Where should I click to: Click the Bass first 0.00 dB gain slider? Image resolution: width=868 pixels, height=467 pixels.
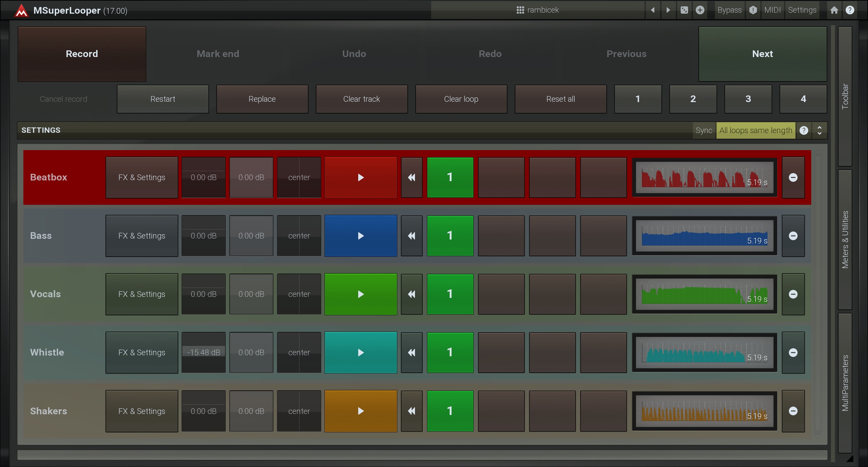click(204, 236)
